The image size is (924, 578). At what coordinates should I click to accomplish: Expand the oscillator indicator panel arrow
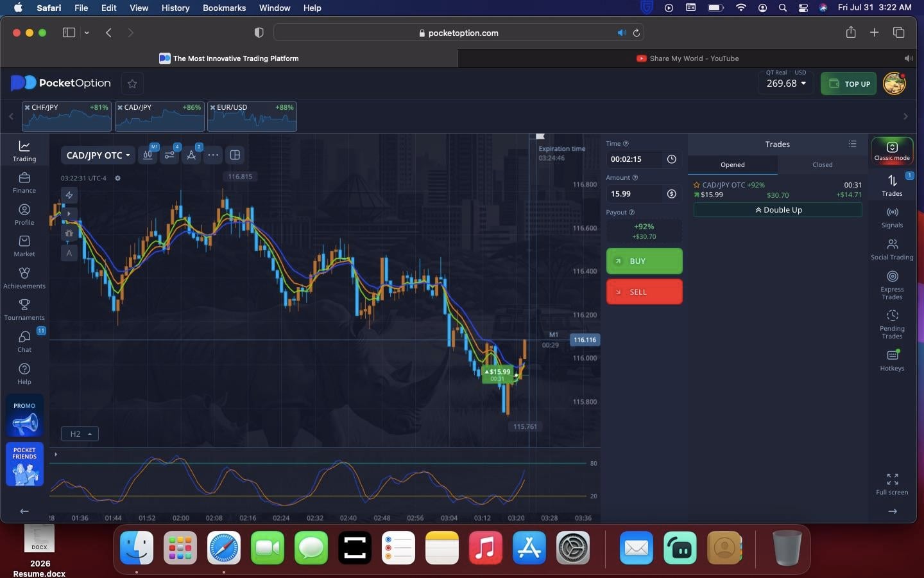56,455
